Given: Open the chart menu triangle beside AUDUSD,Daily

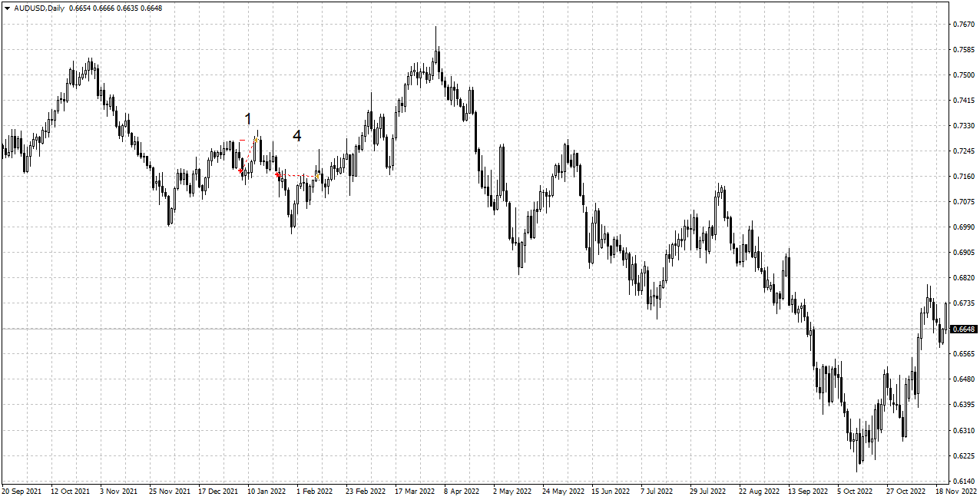Looking at the screenshot, I should click(x=7, y=8).
